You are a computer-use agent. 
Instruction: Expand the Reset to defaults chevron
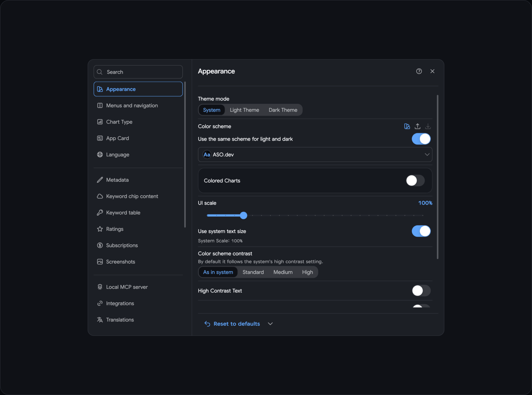coord(270,324)
